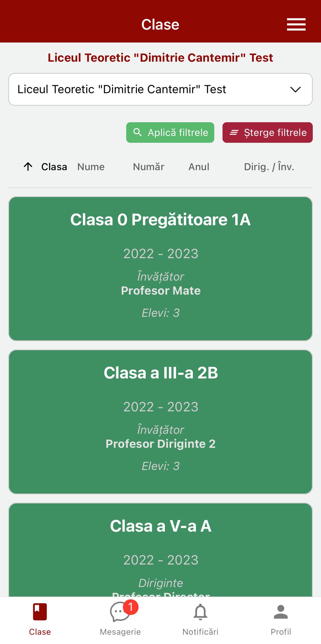Open Clasa a III-a 2B card
Screen dimensions: 321x644
[x=161, y=422]
